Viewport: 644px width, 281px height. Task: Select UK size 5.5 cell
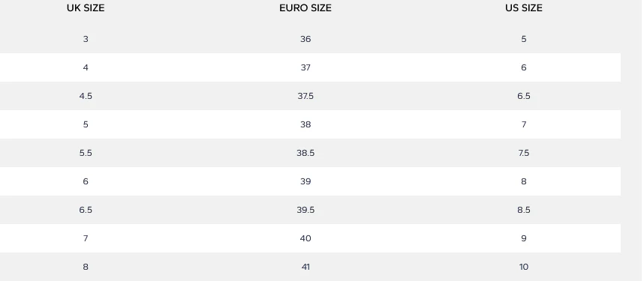pos(86,153)
